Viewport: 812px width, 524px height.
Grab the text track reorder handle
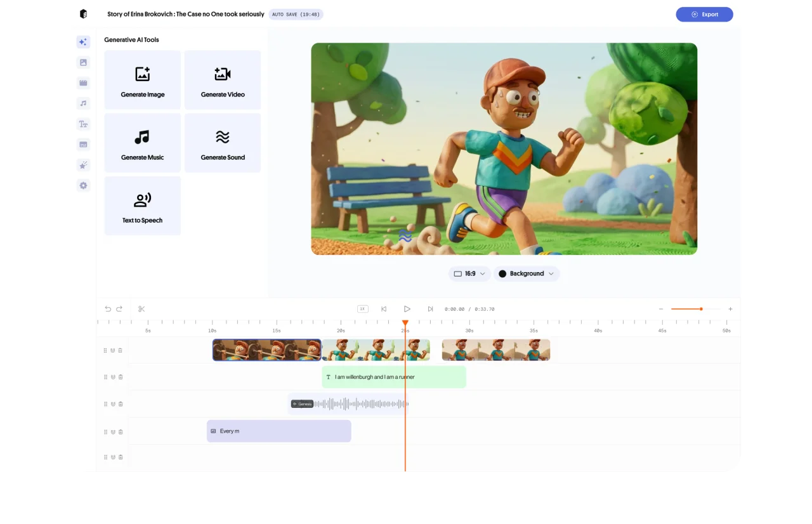tap(106, 377)
